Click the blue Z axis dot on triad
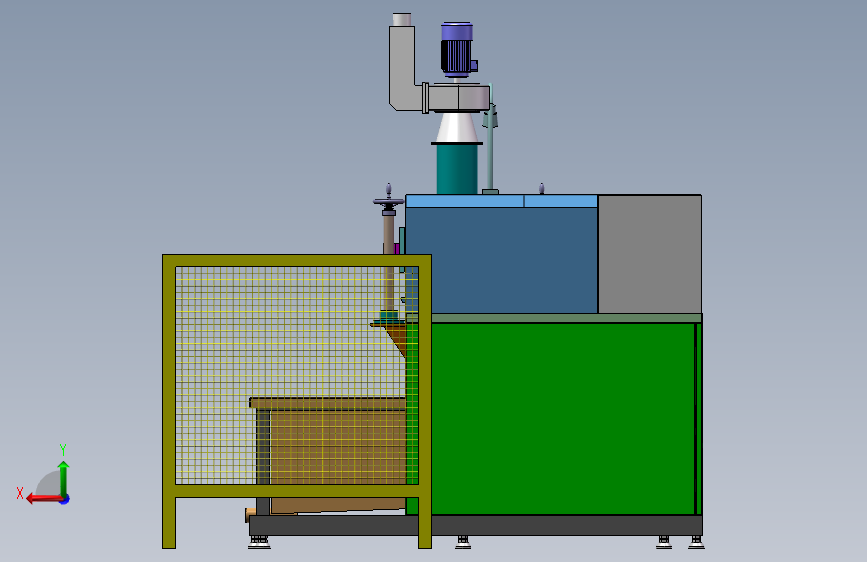 pos(65,499)
